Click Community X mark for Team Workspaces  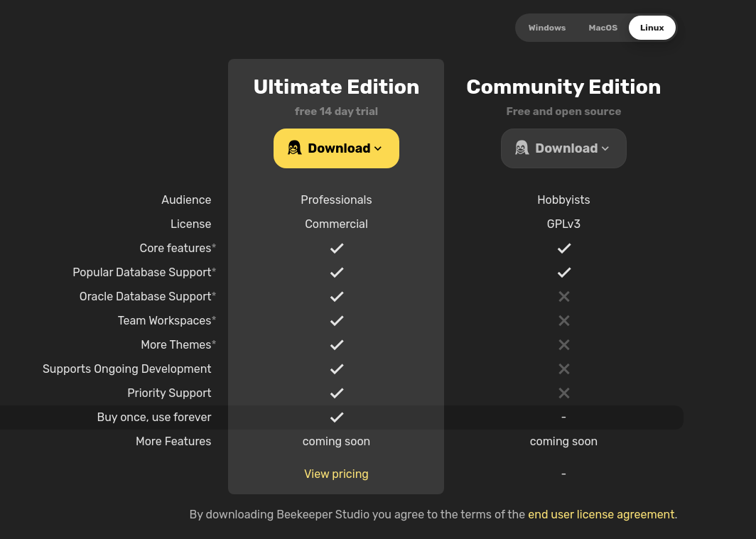point(564,320)
